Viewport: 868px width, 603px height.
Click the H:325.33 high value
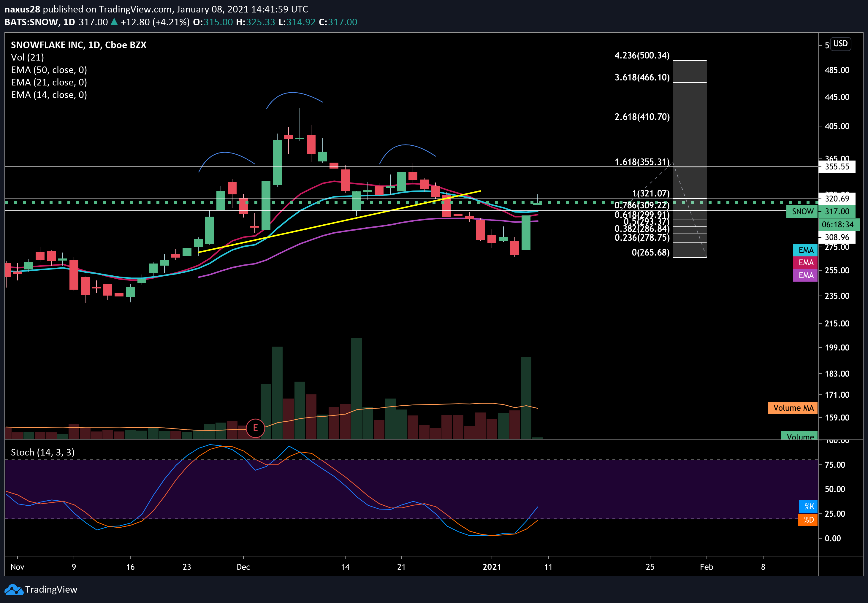tap(256, 22)
